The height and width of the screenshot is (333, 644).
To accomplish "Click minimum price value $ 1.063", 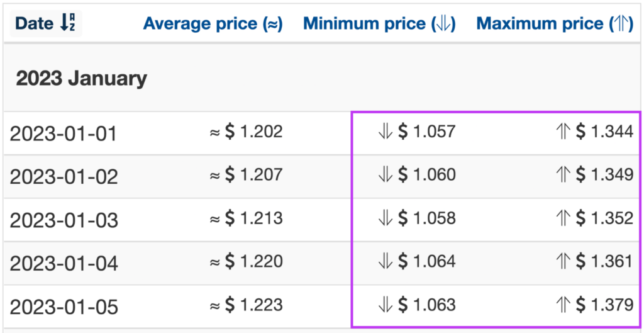I will tap(427, 305).
